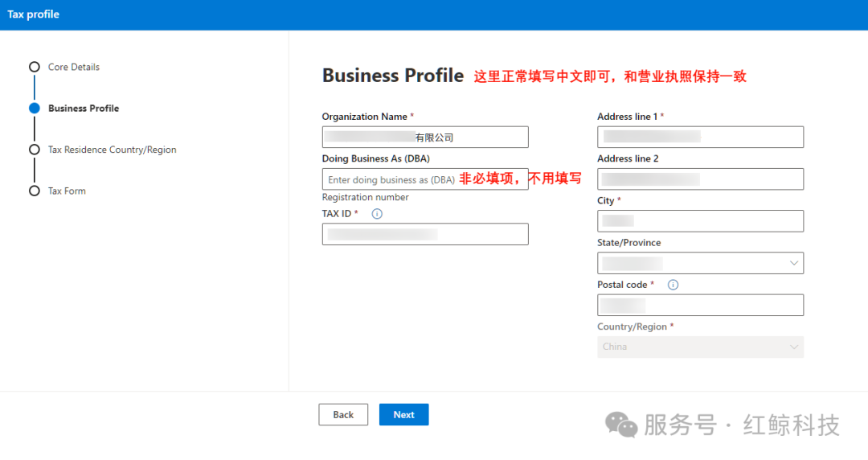Go to Core Details step label
868x460 pixels.
tap(74, 67)
